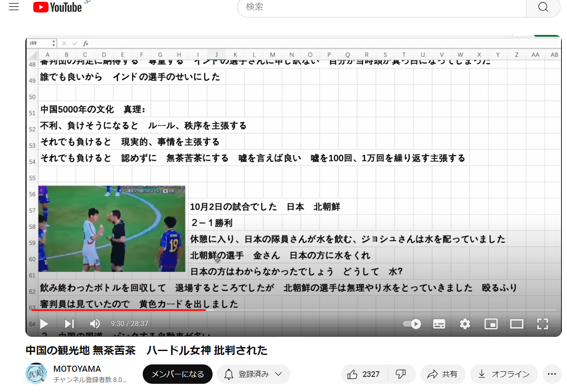Viewport: 567px width, 392px height.
Task: Play the video with play button
Action: [44, 324]
